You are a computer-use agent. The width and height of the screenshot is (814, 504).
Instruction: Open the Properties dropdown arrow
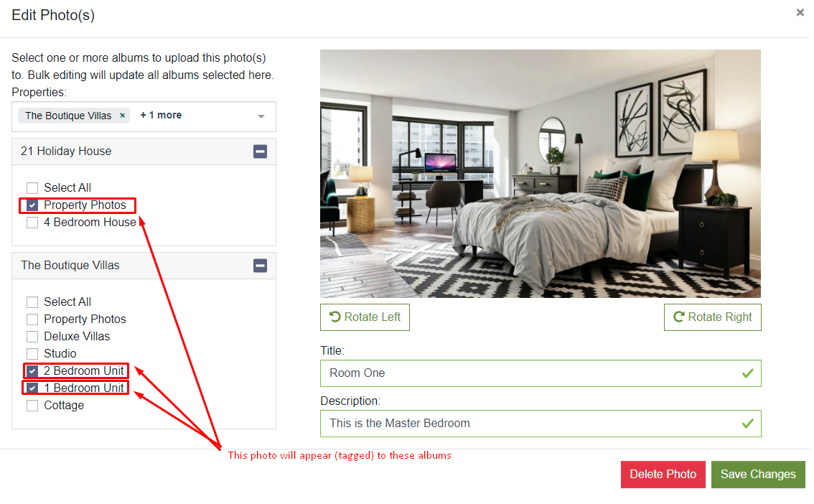click(261, 116)
